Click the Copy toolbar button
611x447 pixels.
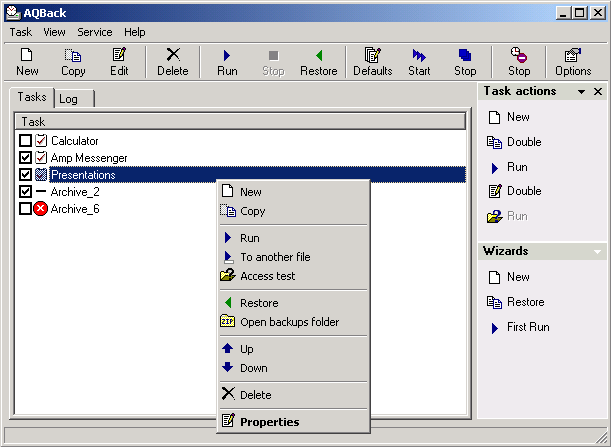pos(73,62)
